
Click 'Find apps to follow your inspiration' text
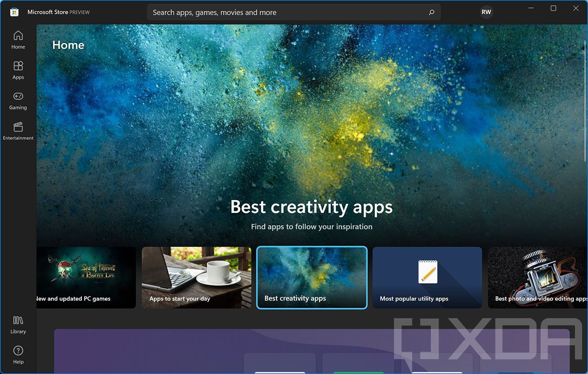point(312,227)
